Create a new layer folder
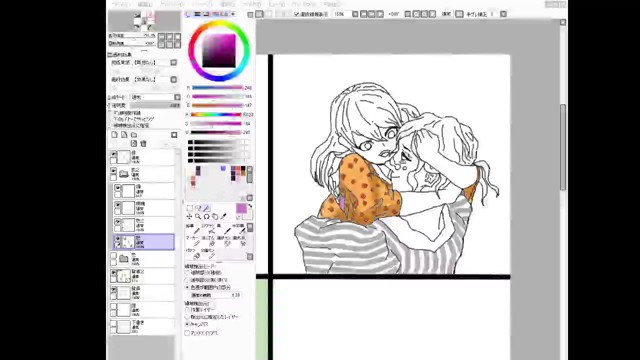 pyautogui.click(x=134, y=135)
